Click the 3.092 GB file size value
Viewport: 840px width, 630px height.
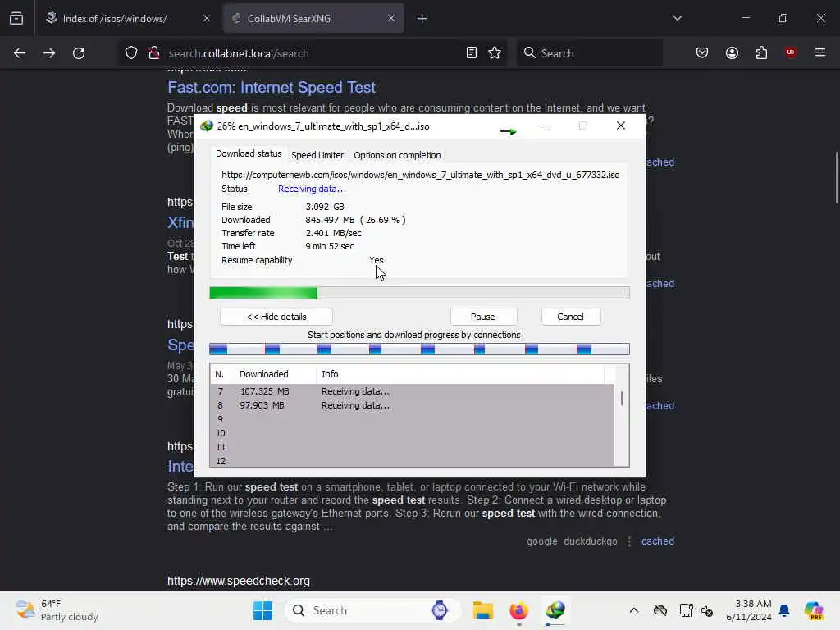click(325, 207)
